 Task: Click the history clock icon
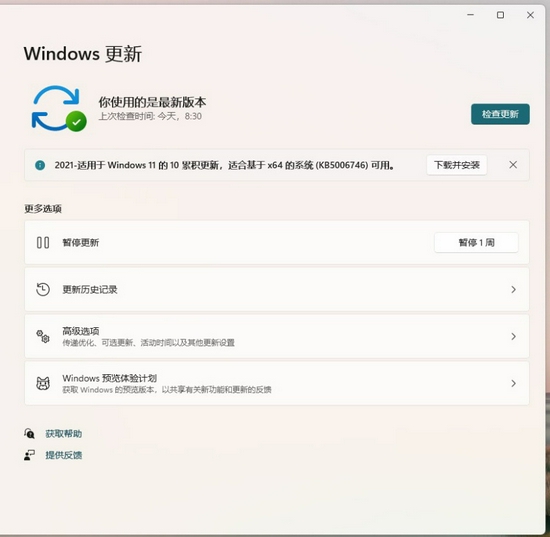43,289
